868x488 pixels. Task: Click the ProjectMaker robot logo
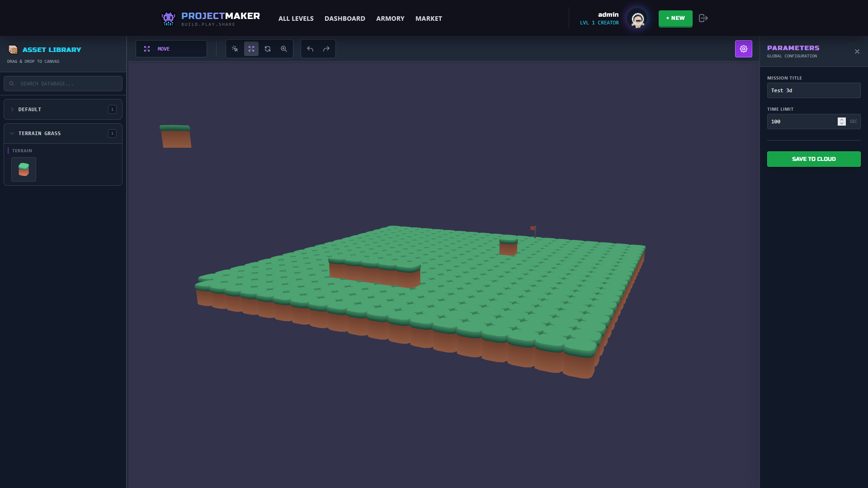pyautogui.click(x=168, y=18)
